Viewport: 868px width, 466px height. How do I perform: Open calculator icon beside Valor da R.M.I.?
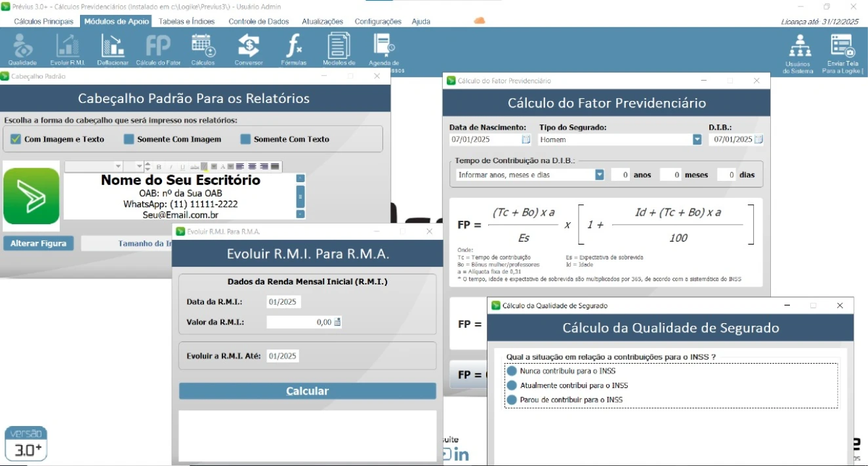tap(338, 322)
